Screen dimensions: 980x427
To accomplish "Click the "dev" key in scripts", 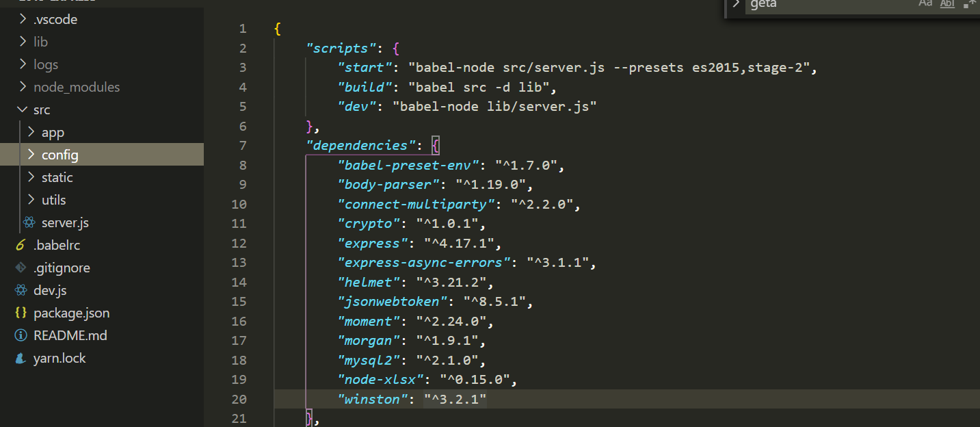I will point(357,107).
